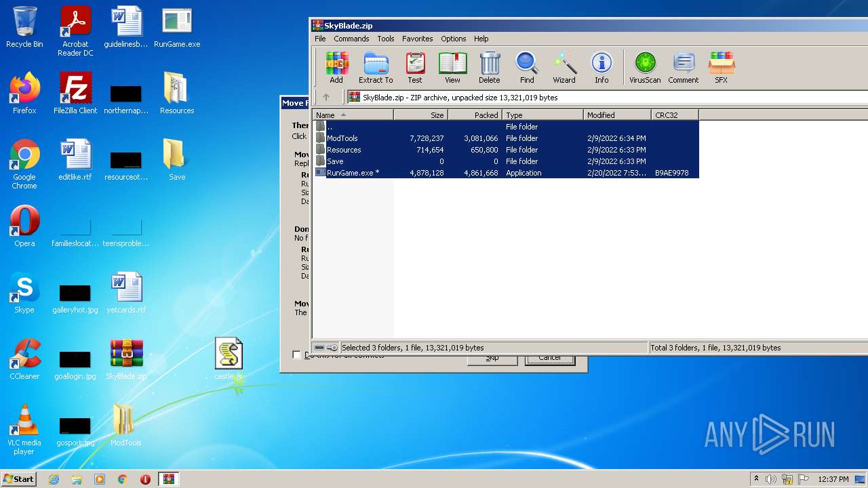Viewport: 868px width, 488px height.
Task: Click the Recycle Bin desktop icon
Action: point(24,27)
